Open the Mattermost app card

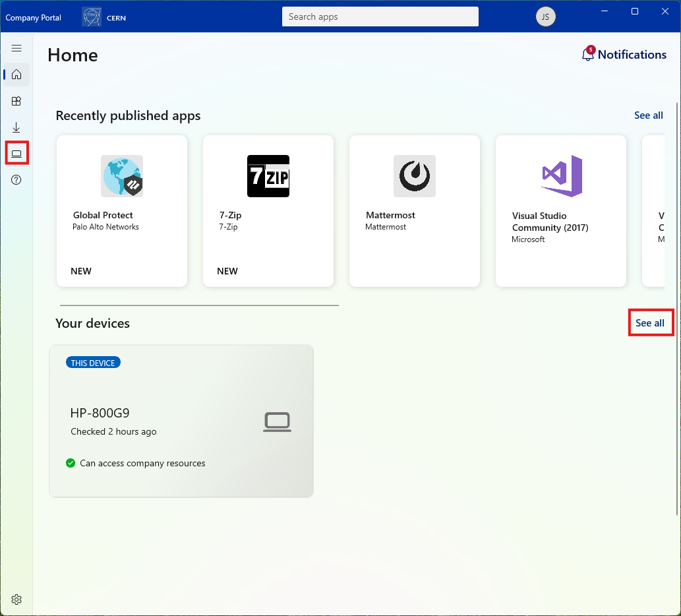pos(415,211)
